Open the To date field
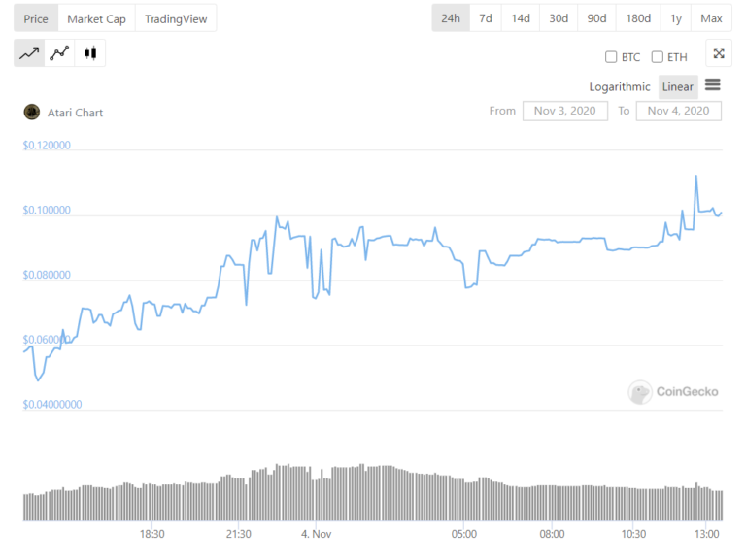 (678, 111)
